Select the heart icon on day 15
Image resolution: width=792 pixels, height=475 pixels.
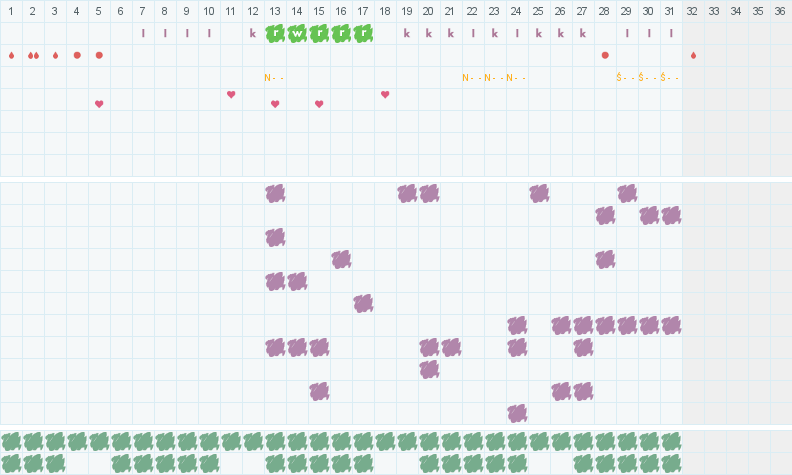click(x=319, y=104)
